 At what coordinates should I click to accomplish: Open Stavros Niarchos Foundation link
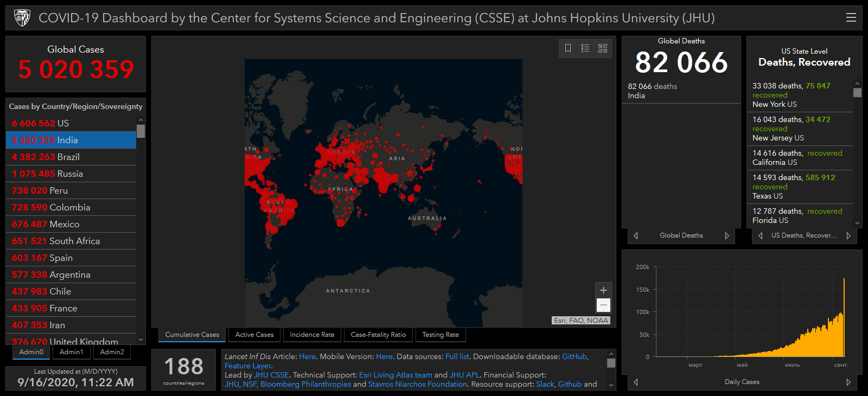click(x=418, y=384)
